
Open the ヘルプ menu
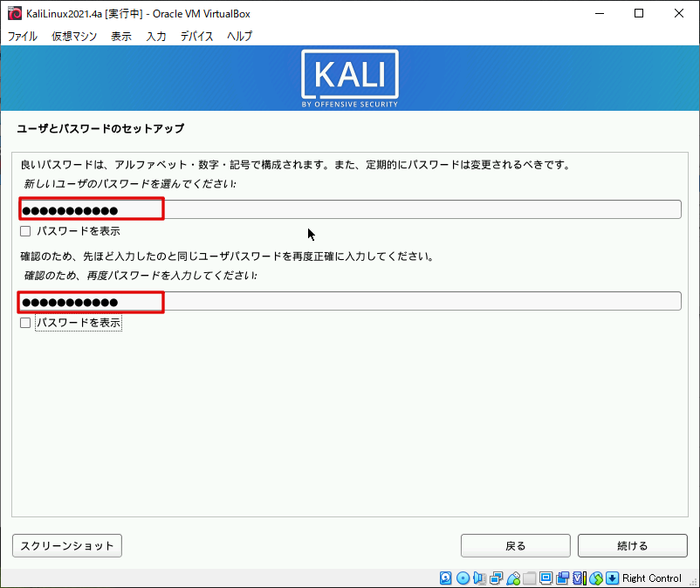pyautogui.click(x=239, y=36)
